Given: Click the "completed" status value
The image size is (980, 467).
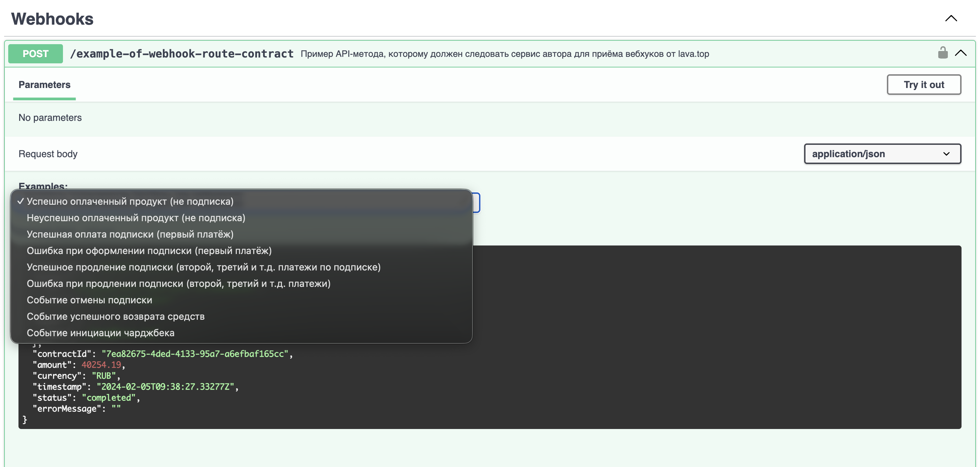Looking at the screenshot, I should tap(109, 398).
